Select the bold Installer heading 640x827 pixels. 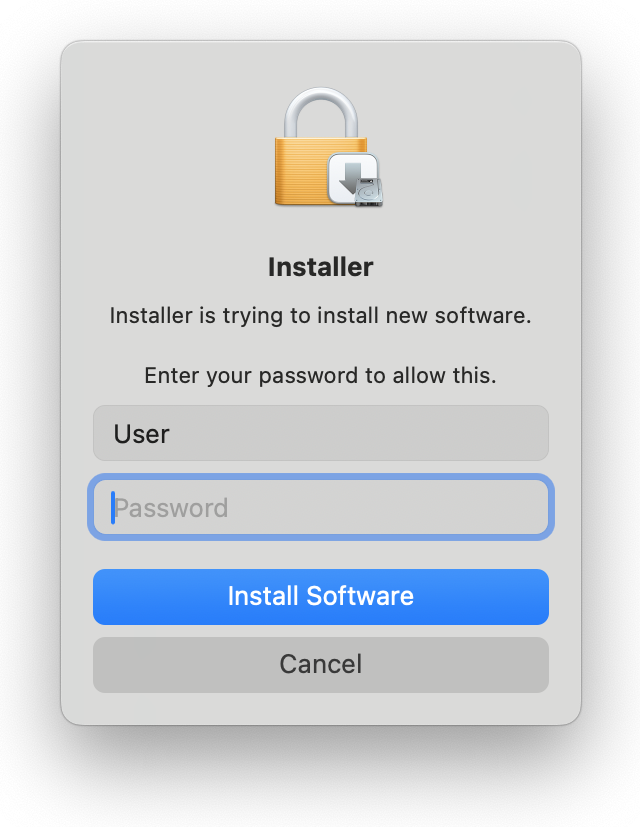coord(320,267)
